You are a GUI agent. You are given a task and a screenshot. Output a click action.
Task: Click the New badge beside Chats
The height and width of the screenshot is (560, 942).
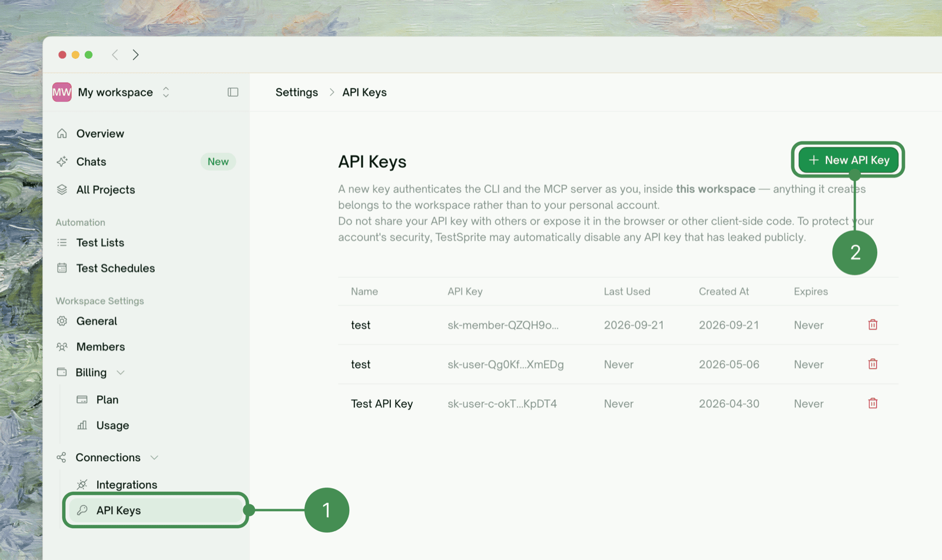(218, 162)
